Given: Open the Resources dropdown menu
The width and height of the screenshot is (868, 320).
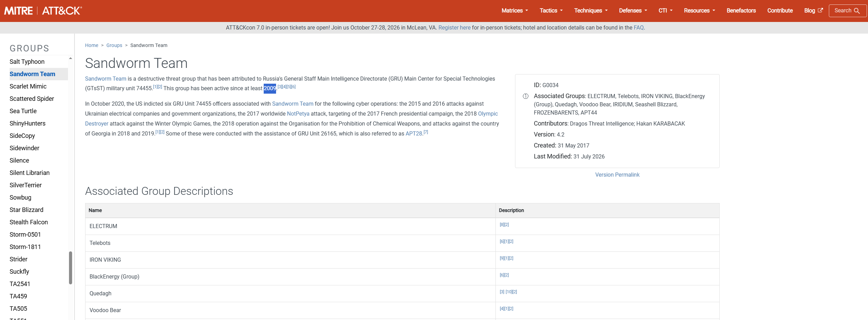Looking at the screenshot, I should pyautogui.click(x=699, y=11).
